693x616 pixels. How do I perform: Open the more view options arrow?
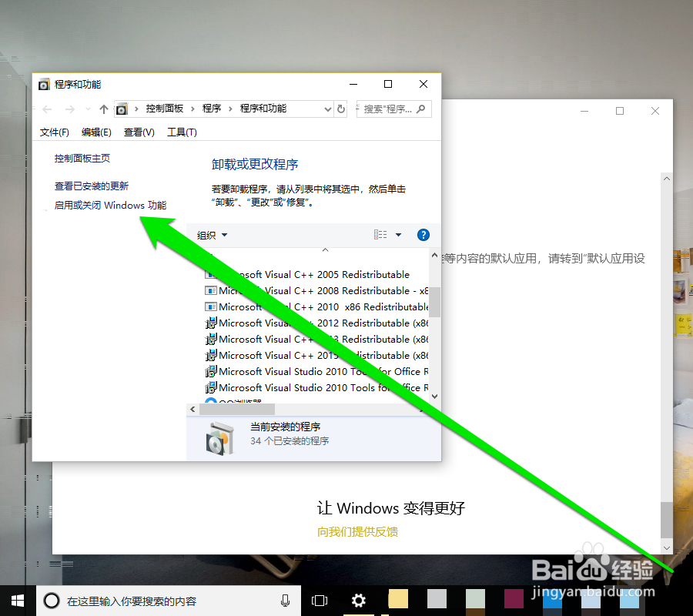point(398,235)
